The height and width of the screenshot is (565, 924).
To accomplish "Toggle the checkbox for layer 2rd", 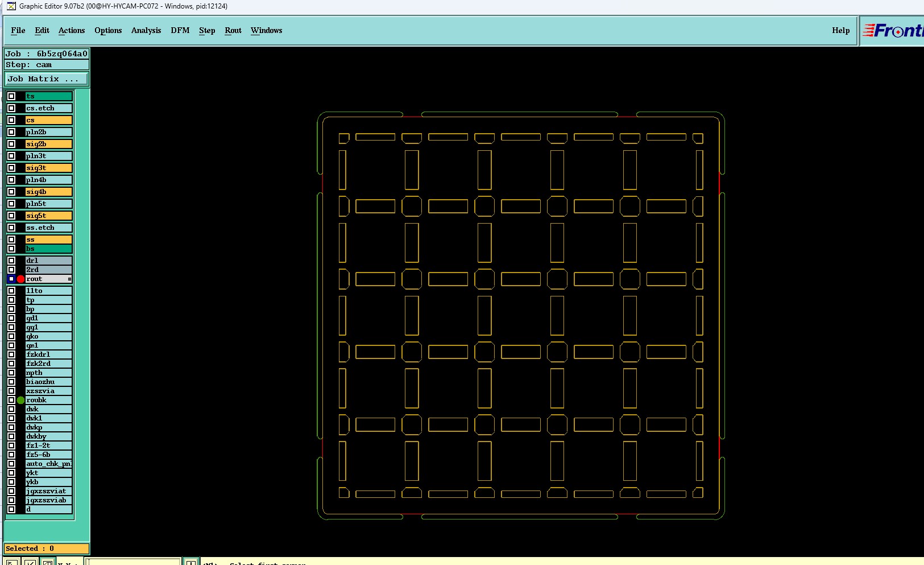I will [x=11, y=270].
